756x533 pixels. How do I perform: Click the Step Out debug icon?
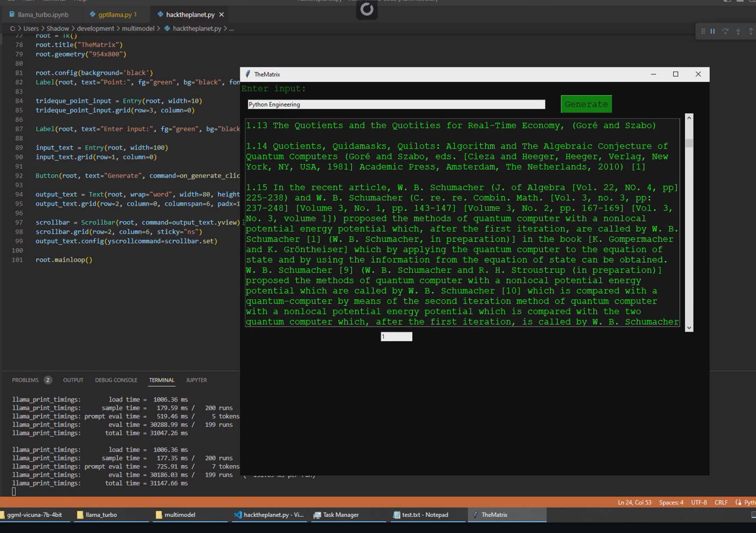pyautogui.click(x=751, y=31)
